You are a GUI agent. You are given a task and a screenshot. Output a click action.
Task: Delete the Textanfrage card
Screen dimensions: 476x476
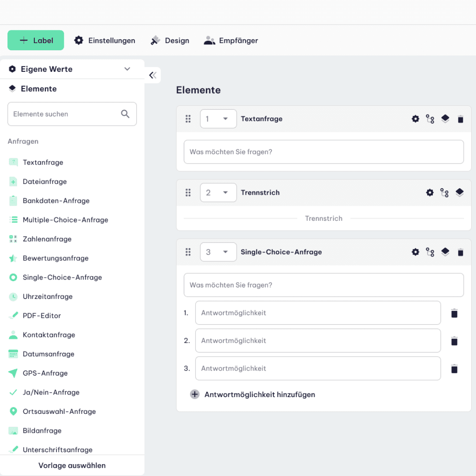pyautogui.click(x=460, y=119)
